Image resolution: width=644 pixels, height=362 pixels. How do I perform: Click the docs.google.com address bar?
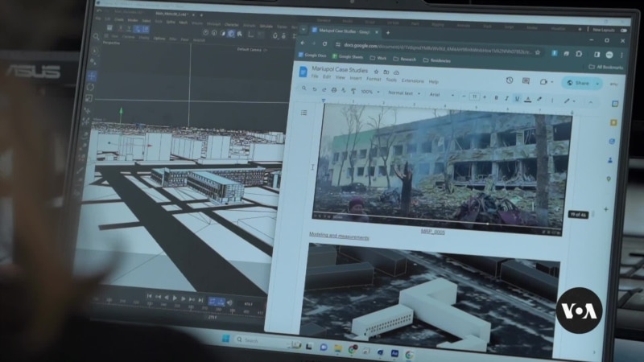tap(437, 48)
